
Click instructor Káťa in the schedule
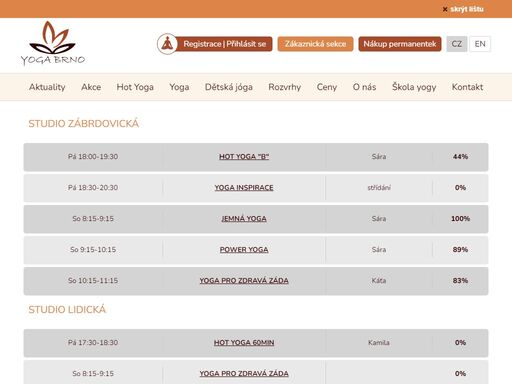[379, 281]
